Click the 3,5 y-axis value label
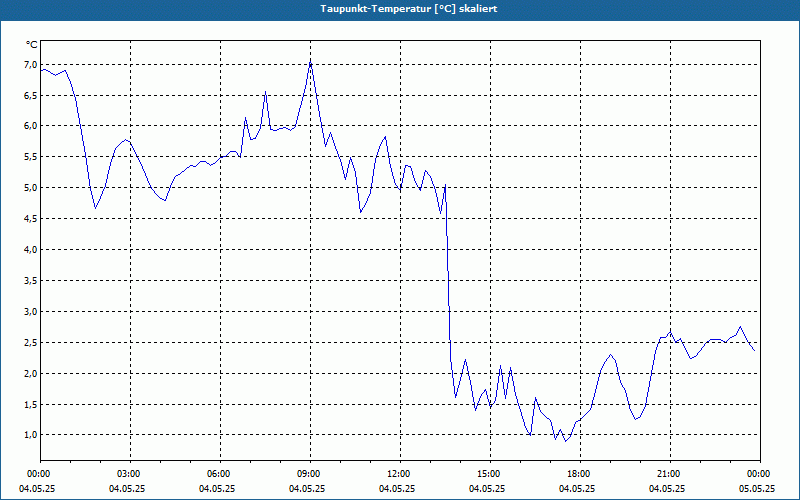 pyautogui.click(x=30, y=280)
